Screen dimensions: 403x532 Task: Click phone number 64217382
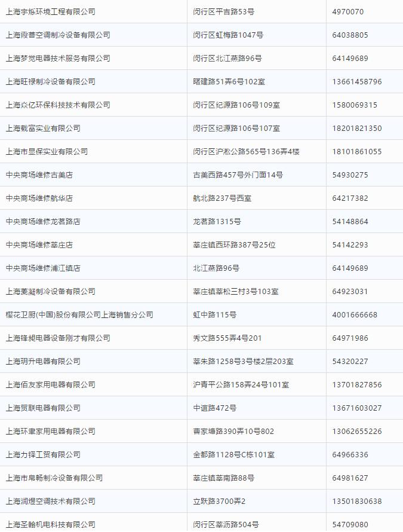350,198
